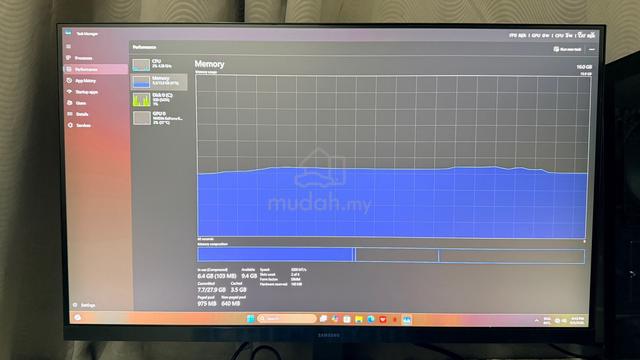The image size is (640, 360).
Task: Click the Performance icon in the sidebar
Action: click(x=69, y=69)
